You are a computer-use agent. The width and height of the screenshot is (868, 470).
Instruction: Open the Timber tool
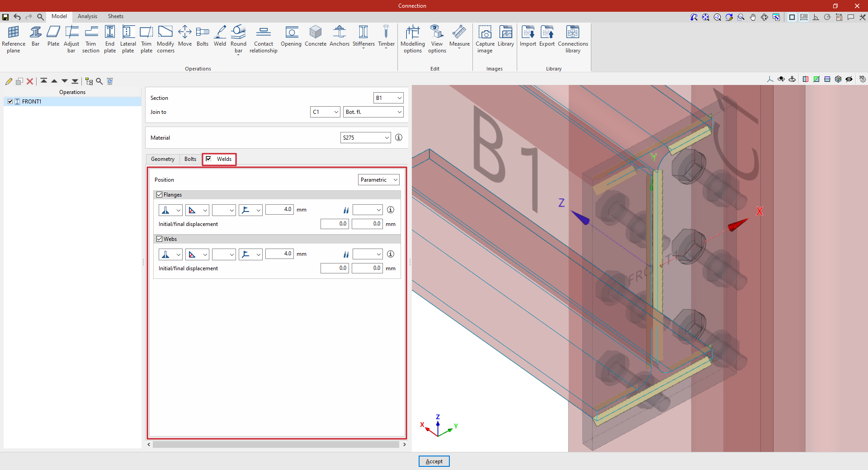pos(386,36)
